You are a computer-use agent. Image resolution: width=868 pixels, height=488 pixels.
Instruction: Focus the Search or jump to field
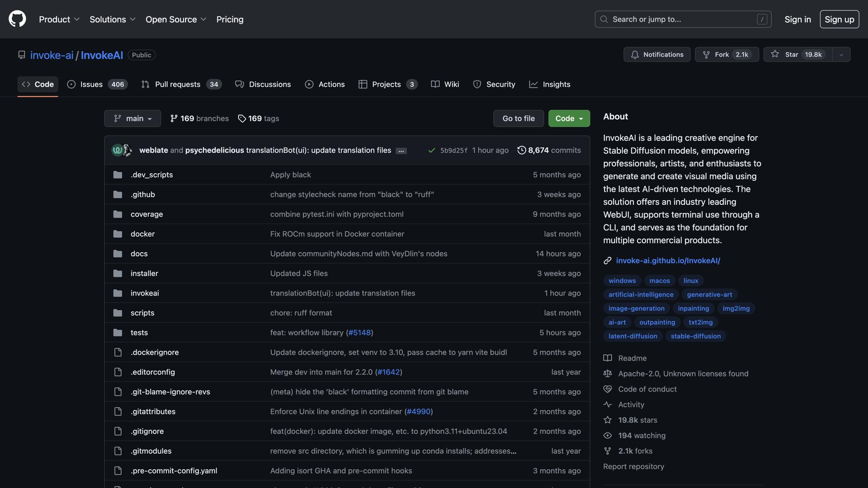(683, 19)
